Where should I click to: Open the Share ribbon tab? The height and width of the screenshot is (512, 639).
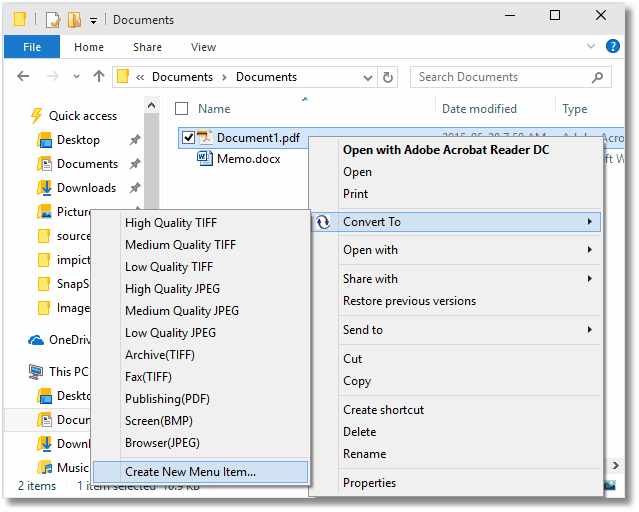coord(147,47)
